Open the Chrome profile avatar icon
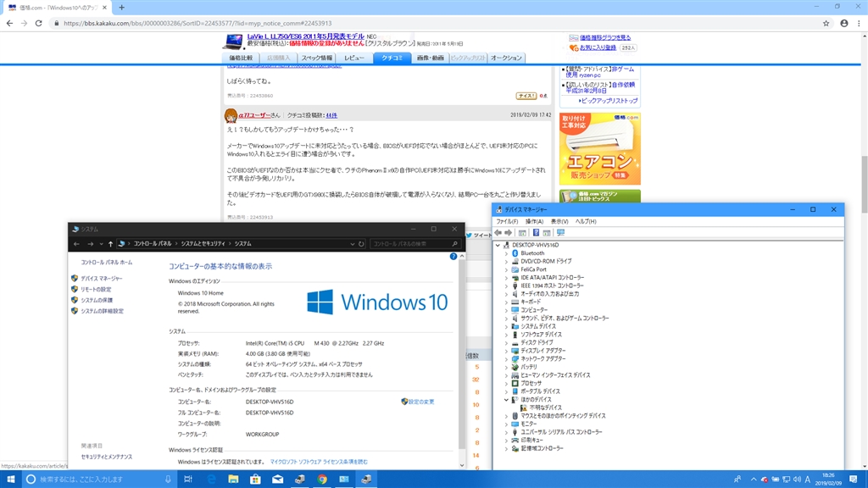 pyautogui.click(x=844, y=23)
